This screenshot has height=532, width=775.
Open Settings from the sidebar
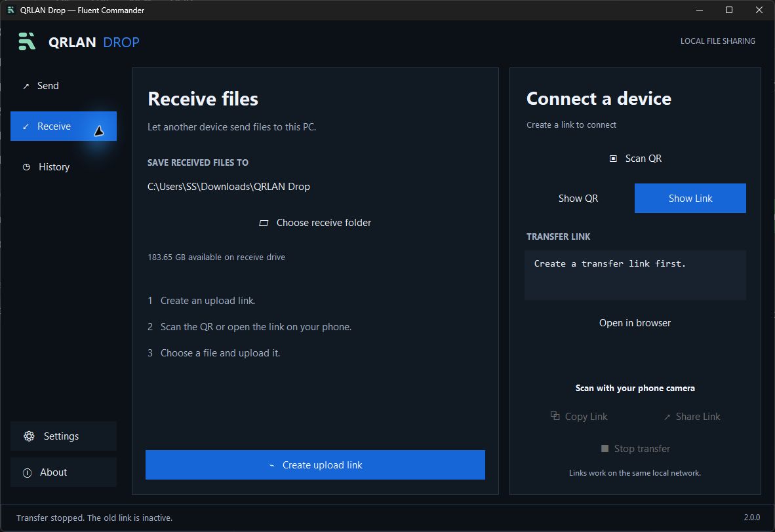[x=63, y=436]
